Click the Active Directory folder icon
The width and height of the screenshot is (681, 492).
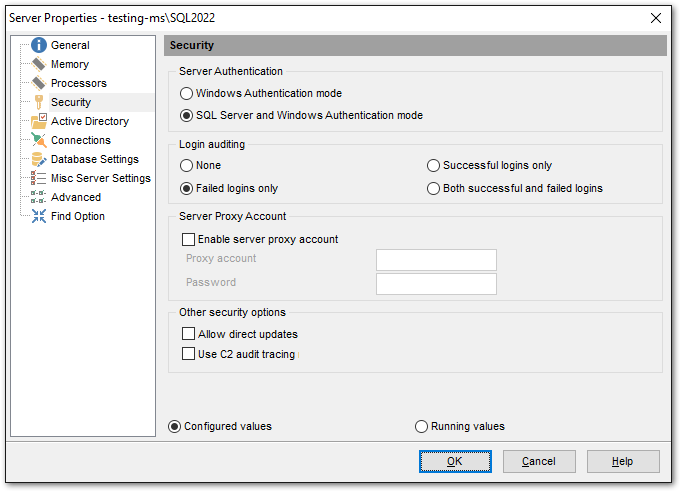coord(39,121)
